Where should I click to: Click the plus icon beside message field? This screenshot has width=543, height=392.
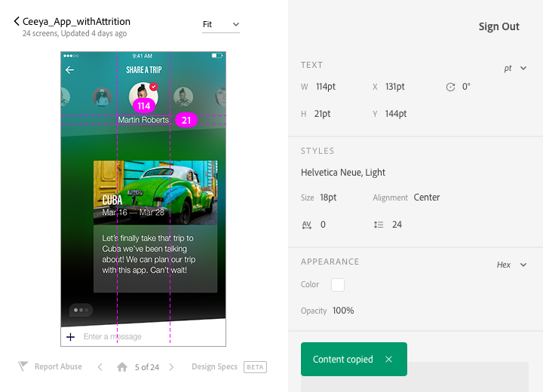pyautogui.click(x=71, y=337)
